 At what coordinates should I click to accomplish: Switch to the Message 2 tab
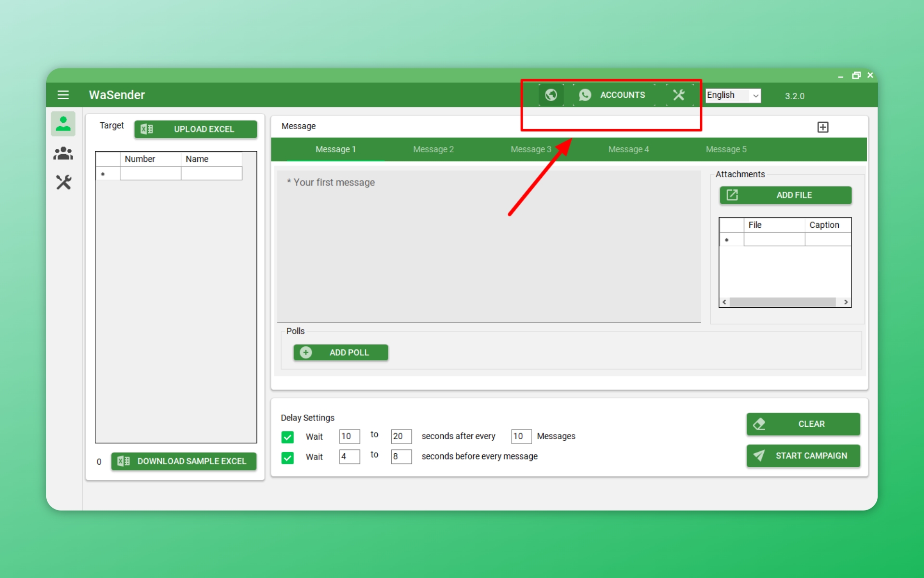(433, 149)
